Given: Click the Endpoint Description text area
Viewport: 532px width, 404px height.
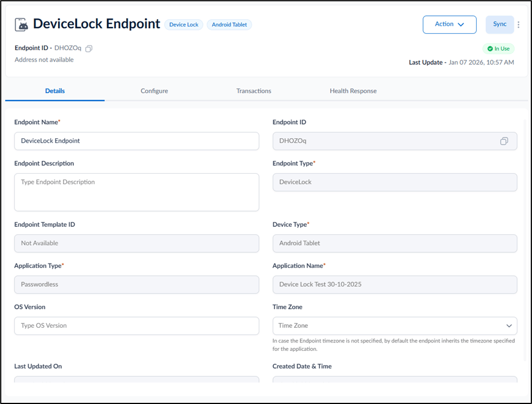Looking at the screenshot, I should 137,192.
